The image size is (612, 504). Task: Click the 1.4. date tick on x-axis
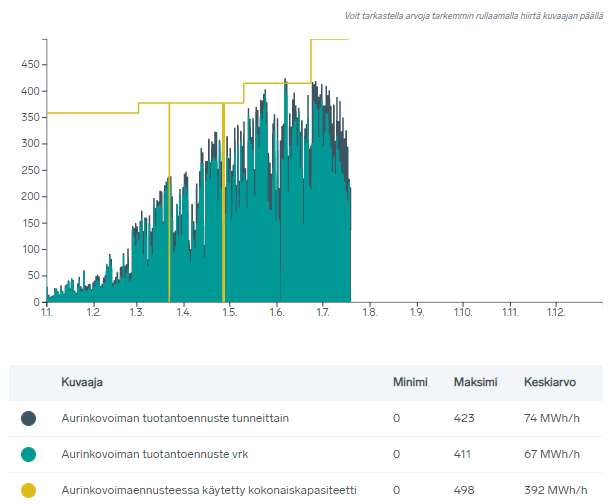[x=185, y=313]
